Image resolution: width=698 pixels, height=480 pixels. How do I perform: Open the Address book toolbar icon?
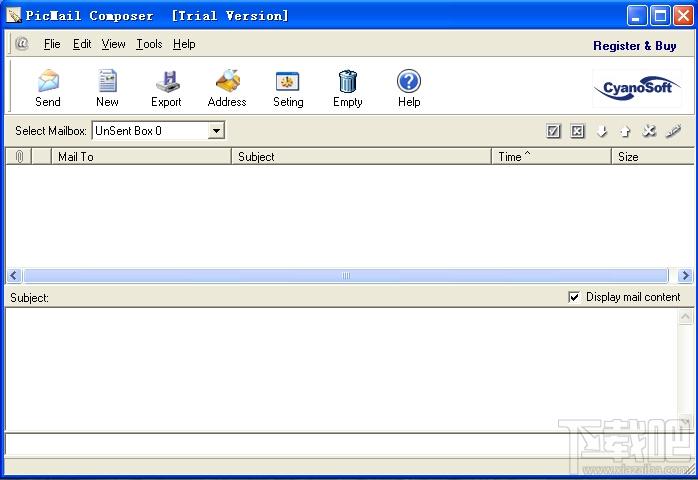click(x=227, y=89)
